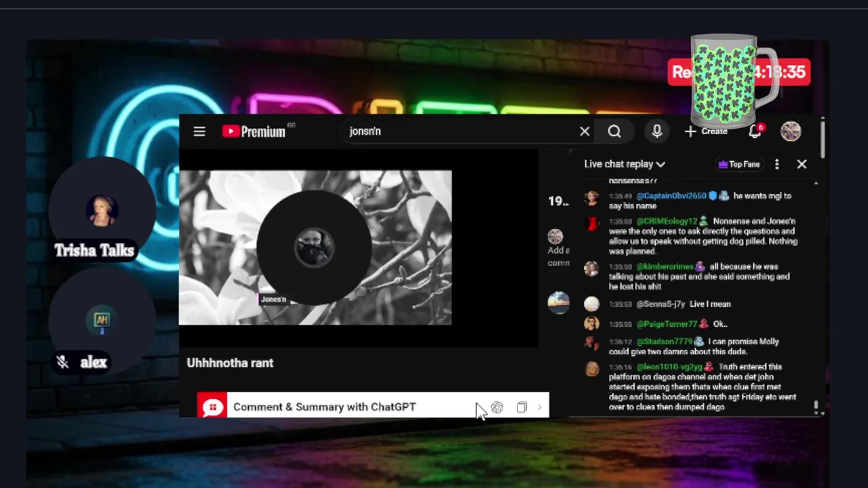Click @CaptainObvi2650's chat avatar
The height and width of the screenshot is (488, 868).
[x=591, y=198]
